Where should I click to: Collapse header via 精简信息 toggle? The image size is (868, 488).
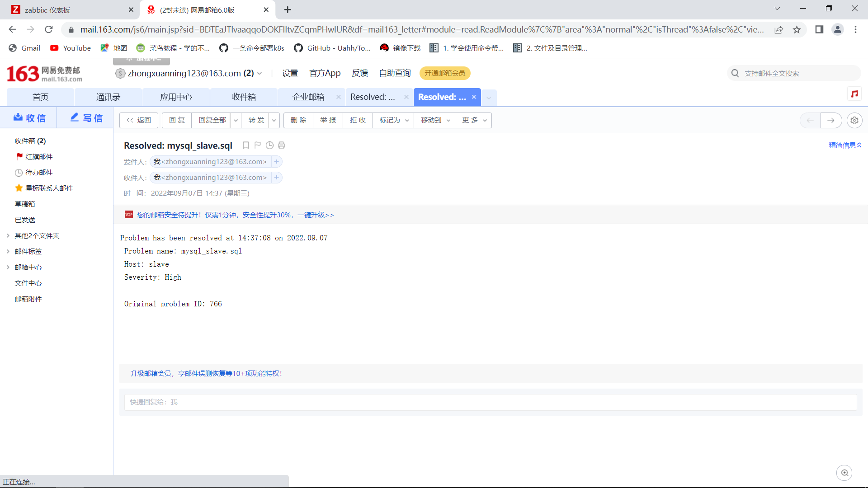844,145
